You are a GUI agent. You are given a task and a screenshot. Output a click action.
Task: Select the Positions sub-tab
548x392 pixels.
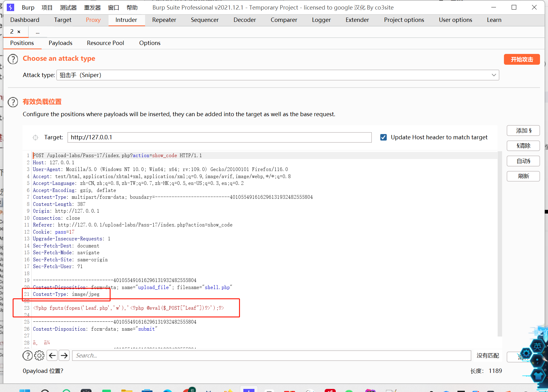22,43
